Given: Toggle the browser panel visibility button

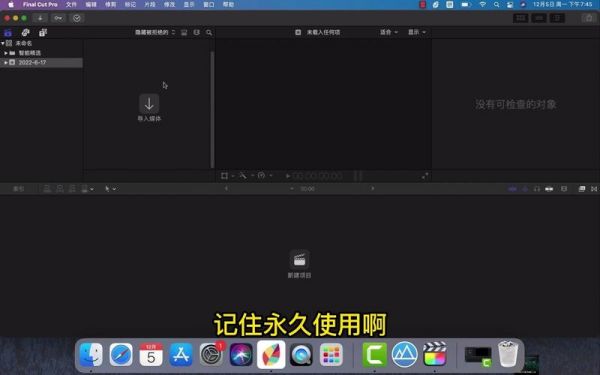Looking at the screenshot, I should coord(520,18).
